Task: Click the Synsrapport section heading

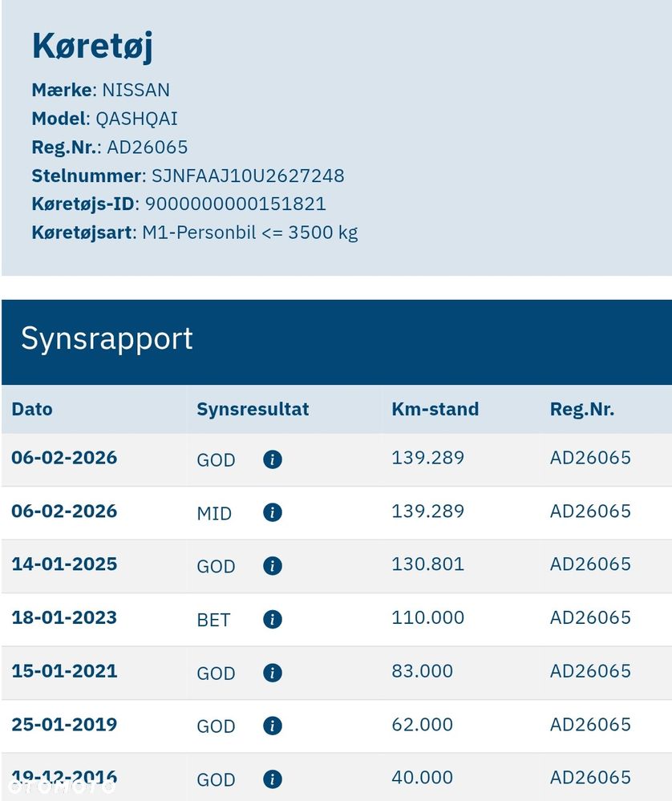Action: click(x=107, y=338)
